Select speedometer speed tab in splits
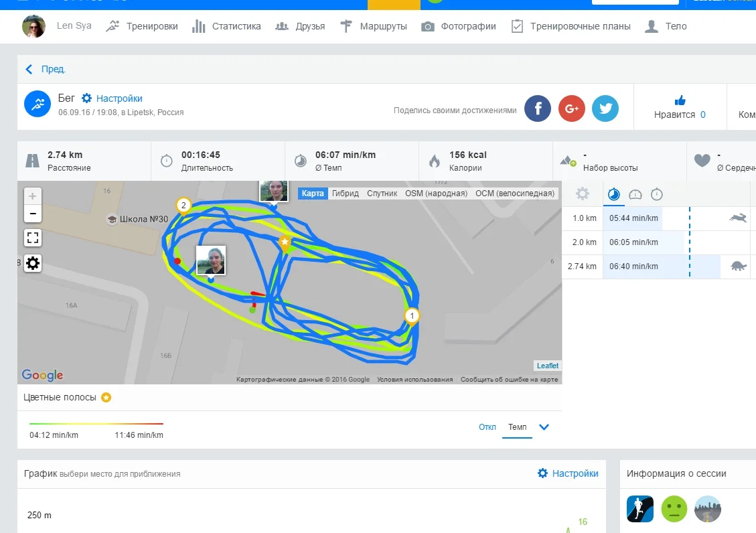 pyautogui.click(x=635, y=194)
